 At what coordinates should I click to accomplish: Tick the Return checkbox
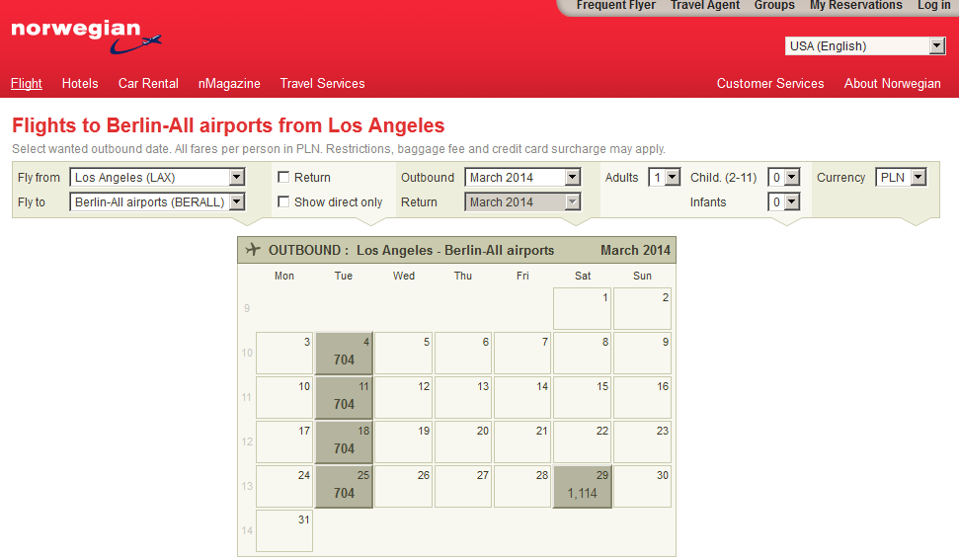click(283, 178)
